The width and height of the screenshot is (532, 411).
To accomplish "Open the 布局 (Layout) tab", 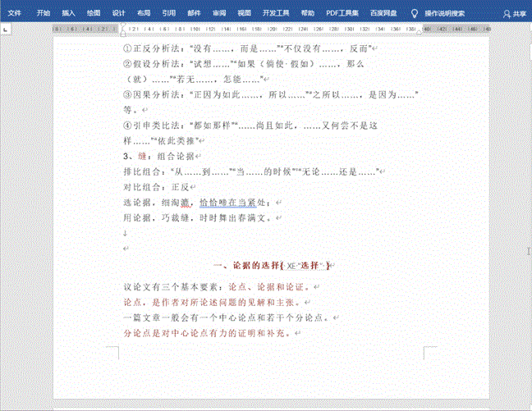I will [144, 13].
